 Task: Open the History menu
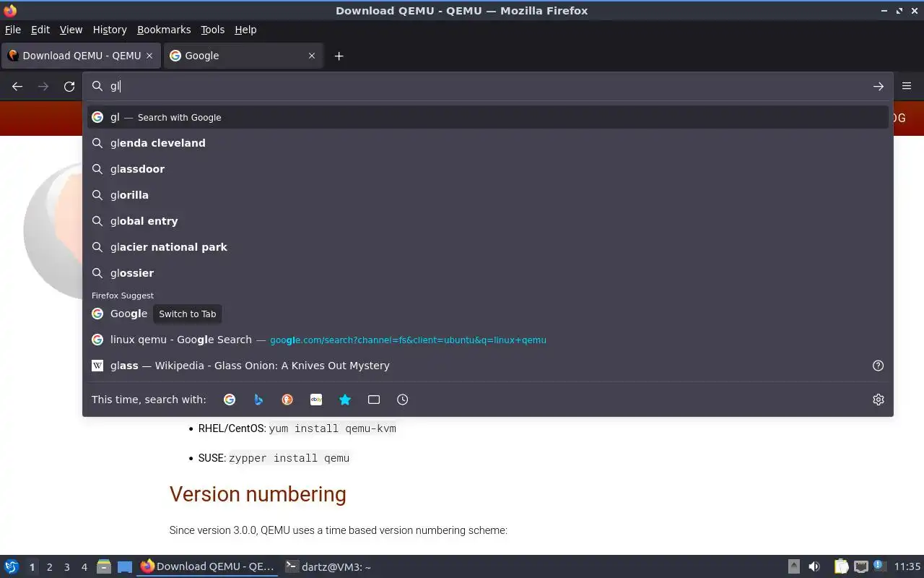tap(110, 30)
